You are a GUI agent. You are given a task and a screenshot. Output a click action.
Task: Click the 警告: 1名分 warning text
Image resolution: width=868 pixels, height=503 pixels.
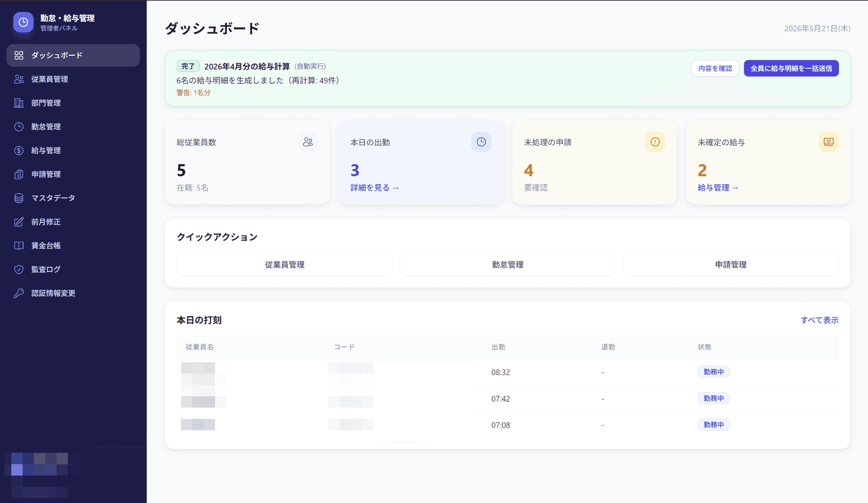(193, 93)
